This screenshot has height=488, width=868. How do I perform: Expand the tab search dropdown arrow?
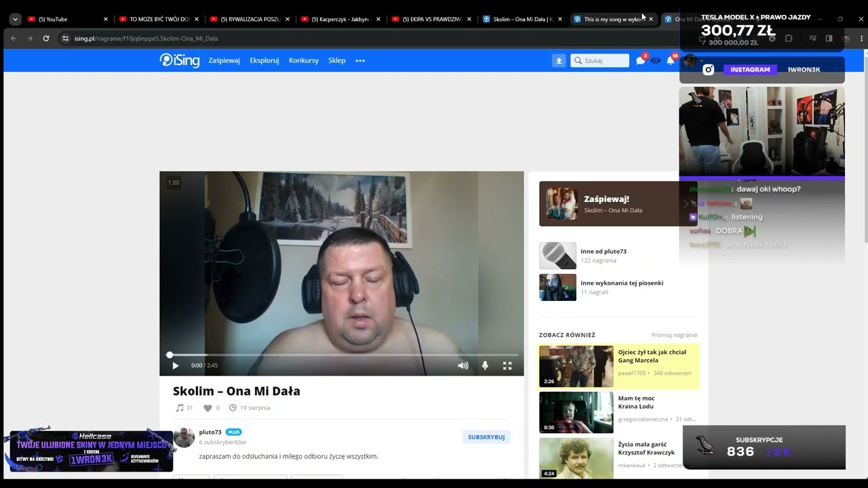point(15,19)
